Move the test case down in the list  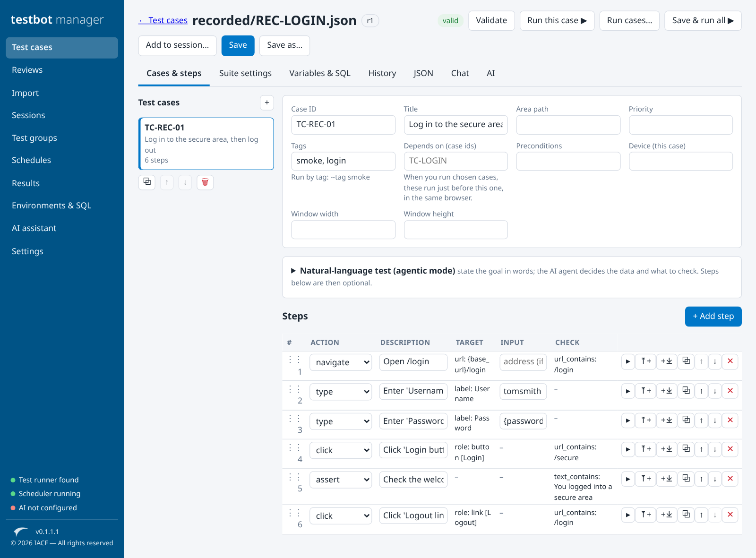(x=185, y=182)
